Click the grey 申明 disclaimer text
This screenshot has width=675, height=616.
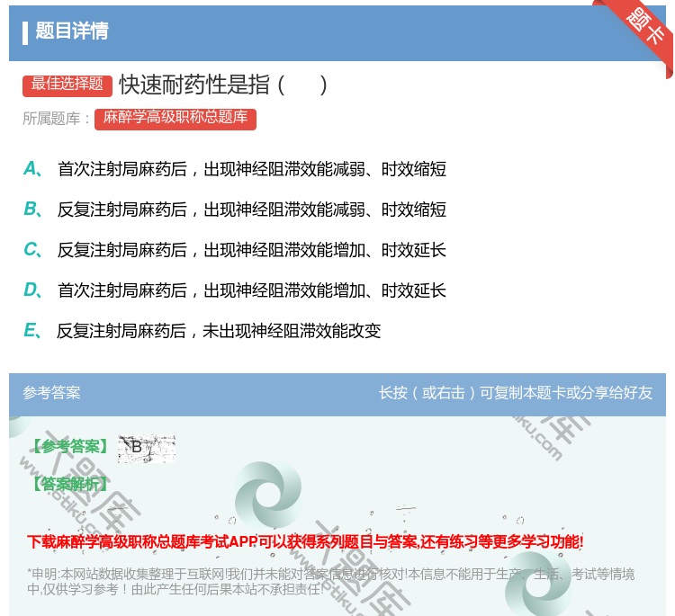pyautogui.click(x=330, y=582)
